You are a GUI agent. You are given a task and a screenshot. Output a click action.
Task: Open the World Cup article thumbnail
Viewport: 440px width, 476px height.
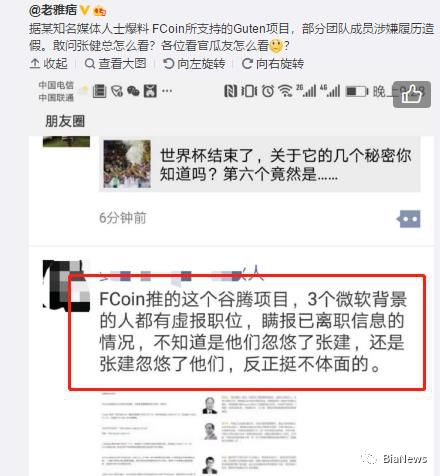(127, 164)
